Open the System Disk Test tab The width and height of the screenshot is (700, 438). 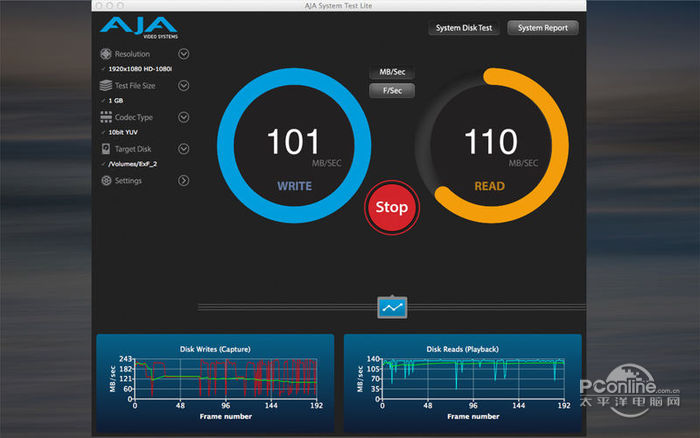464,28
